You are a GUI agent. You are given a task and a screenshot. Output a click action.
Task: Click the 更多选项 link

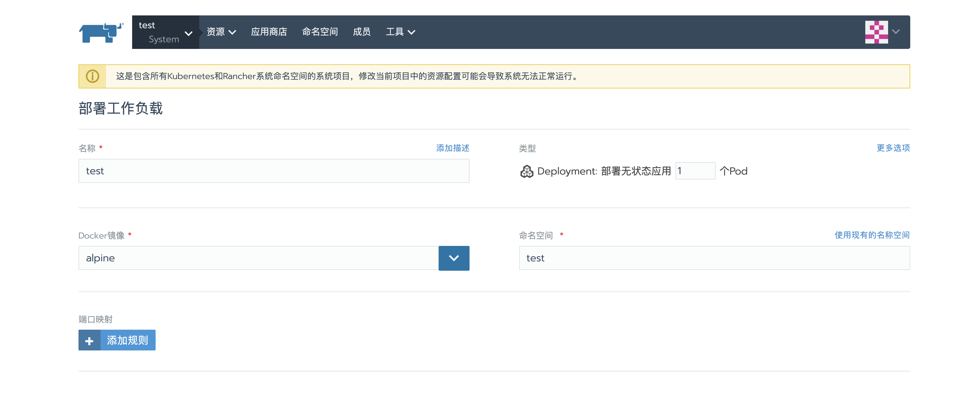click(x=893, y=148)
